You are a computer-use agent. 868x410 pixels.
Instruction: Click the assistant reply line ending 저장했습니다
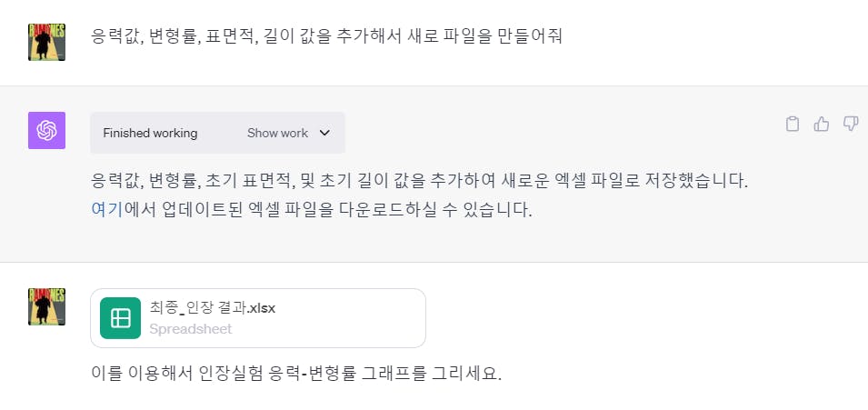click(x=420, y=181)
